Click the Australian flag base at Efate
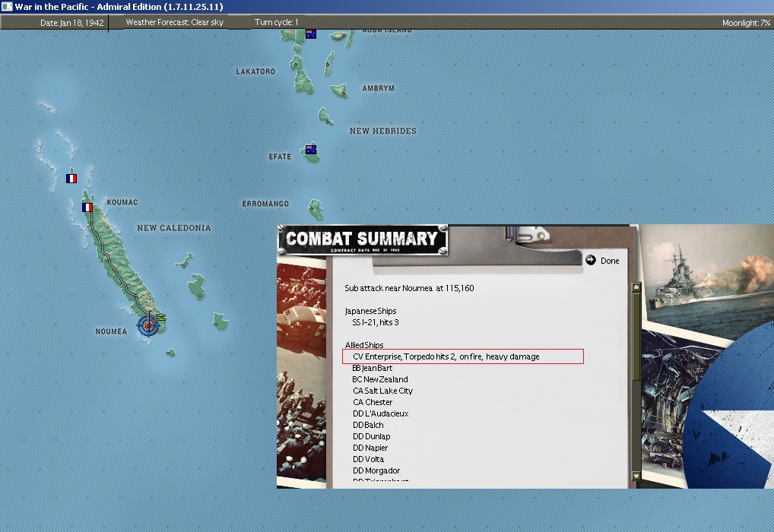774x532 pixels. pos(310,149)
